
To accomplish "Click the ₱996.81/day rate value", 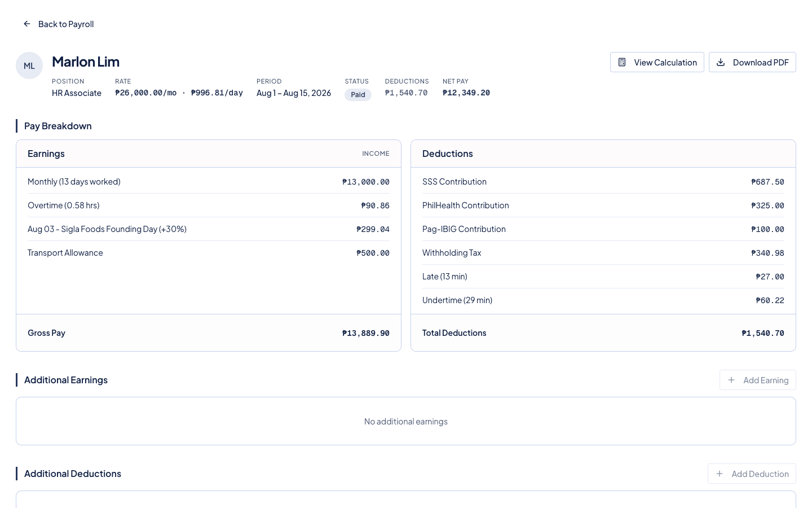I will (x=217, y=93).
